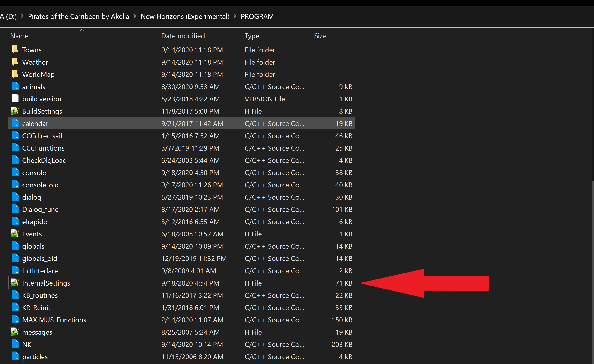Click the VERSION File type cell
Viewport: 594px width, 364px height.
click(x=265, y=99)
